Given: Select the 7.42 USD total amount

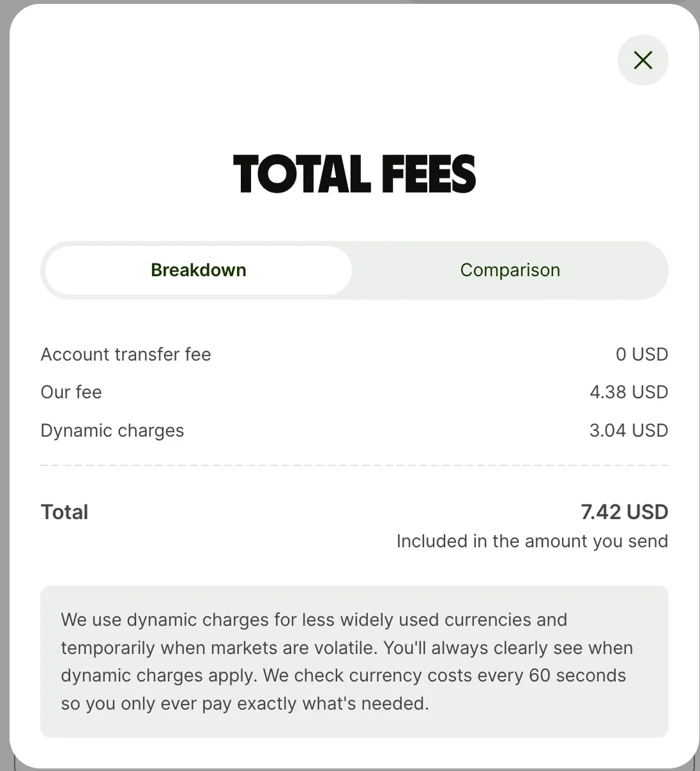Looking at the screenshot, I should pos(624,512).
